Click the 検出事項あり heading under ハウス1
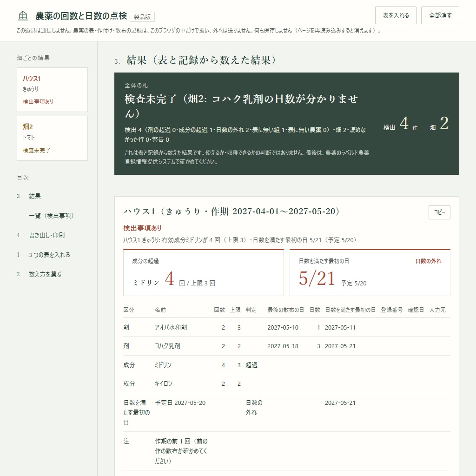The width and height of the screenshot is (476, 476). (x=142, y=228)
